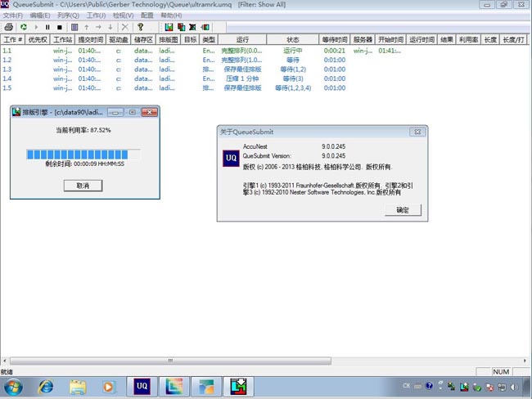The image size is (532, 399).
Task: Open the 文件(F) menu
Action: point(13,16)
